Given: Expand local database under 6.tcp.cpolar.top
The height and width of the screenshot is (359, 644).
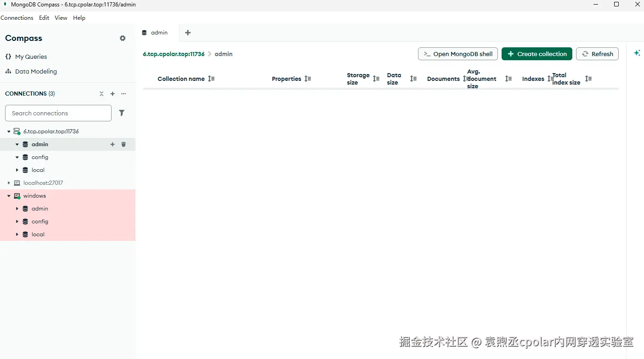Looking at the screenshot, I should click(x=17, y=170).
